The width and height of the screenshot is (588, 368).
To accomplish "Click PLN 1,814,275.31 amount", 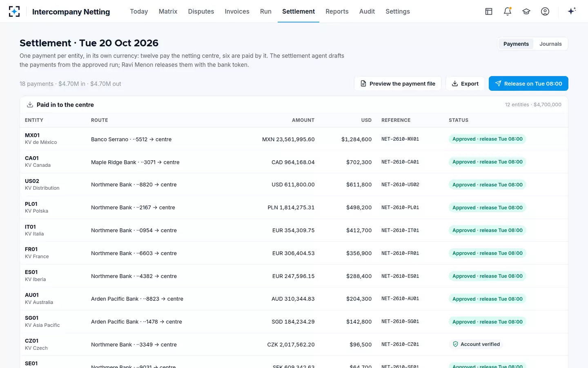I will (291, 208).
